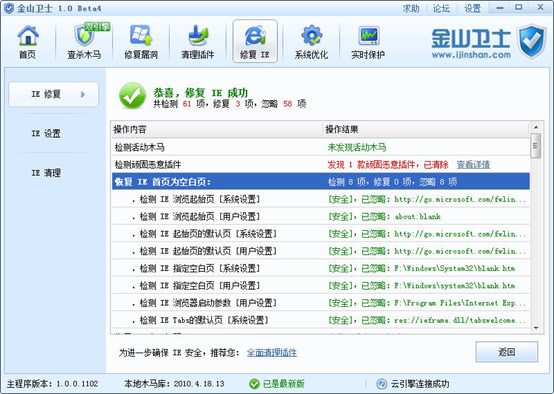This screenshot has height=394, width=554.
Task: Select the 检测活动木马 row
Action: pos(321,147)
